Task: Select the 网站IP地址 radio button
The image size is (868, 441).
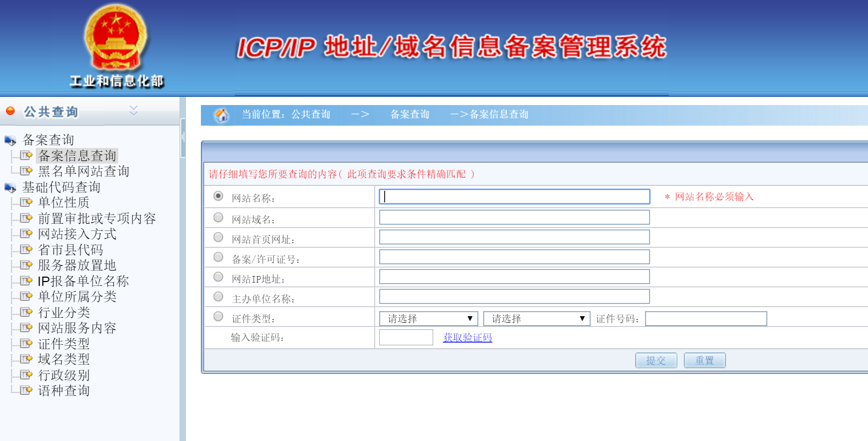Action: coord(219,277)
